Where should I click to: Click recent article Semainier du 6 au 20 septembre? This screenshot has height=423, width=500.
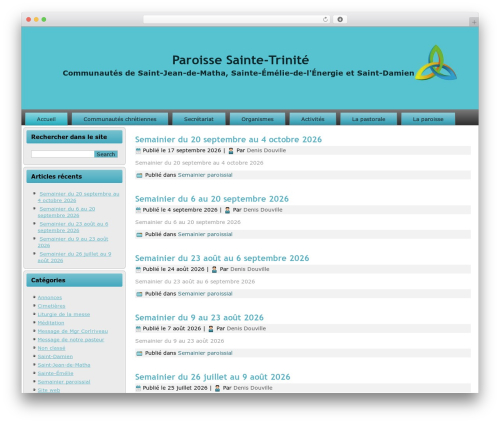[67, 212]
